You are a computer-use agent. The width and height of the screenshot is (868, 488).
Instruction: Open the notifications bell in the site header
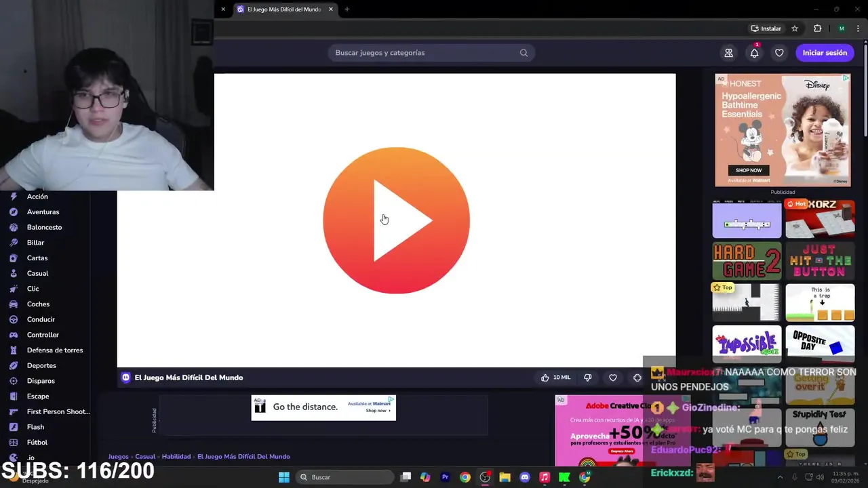pos(754,53)
